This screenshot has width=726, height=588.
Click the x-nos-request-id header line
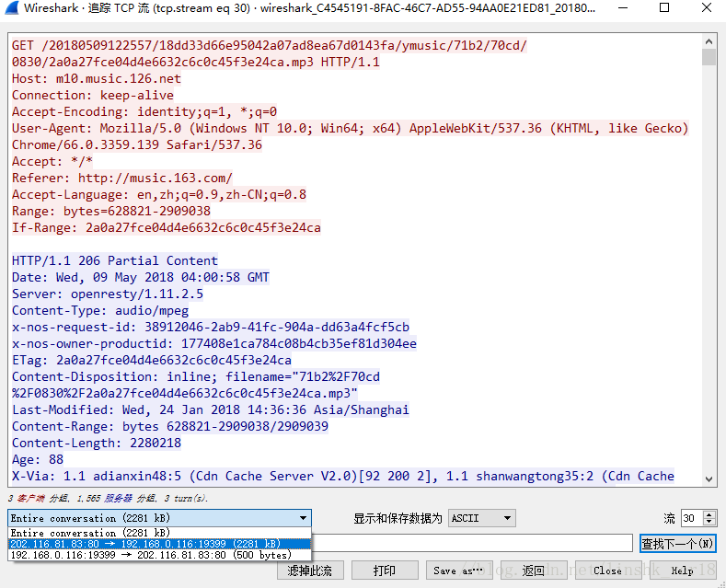(x=211, y=328)
